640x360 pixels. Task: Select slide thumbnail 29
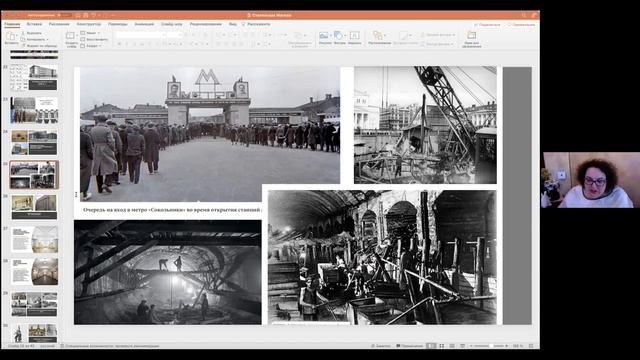(x=34, y=304)
